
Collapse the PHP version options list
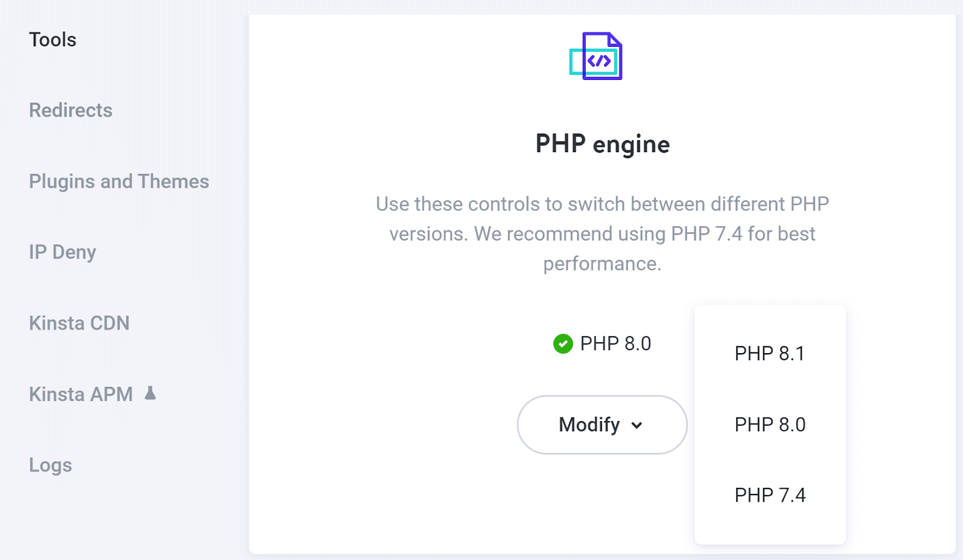coord(601,424)
